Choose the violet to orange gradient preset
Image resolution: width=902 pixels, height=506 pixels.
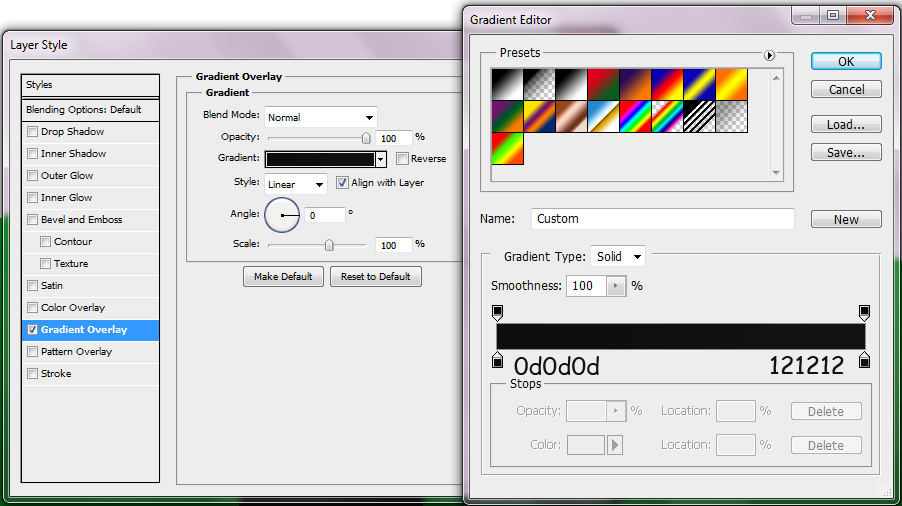[636, 85]
